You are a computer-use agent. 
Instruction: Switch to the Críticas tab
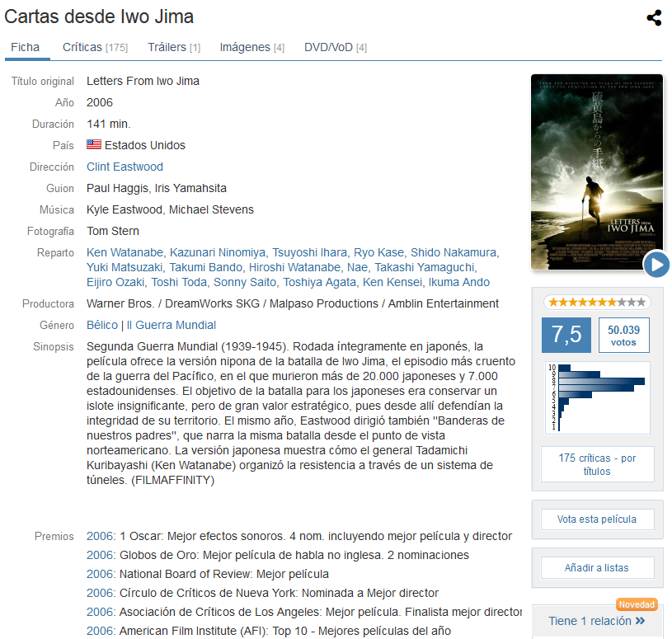click(x=95, y=47)
